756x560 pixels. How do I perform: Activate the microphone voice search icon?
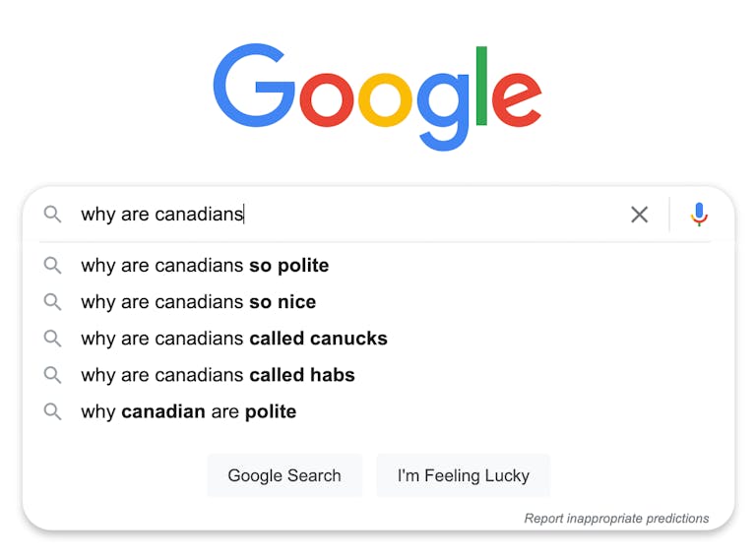click(x=699, y=215)
